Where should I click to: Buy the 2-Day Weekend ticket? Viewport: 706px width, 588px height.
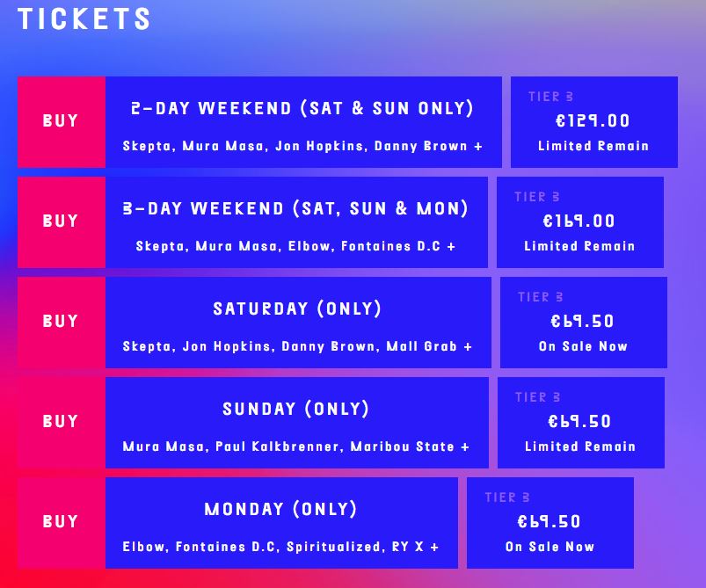point(62,121)
